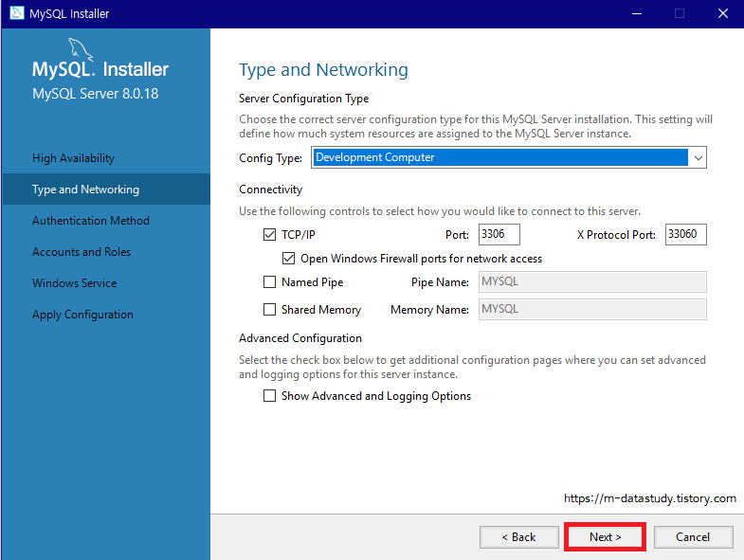Toggle the TCP/IP checkbox
Screen dimensions: 744x560
pos(269,234)
